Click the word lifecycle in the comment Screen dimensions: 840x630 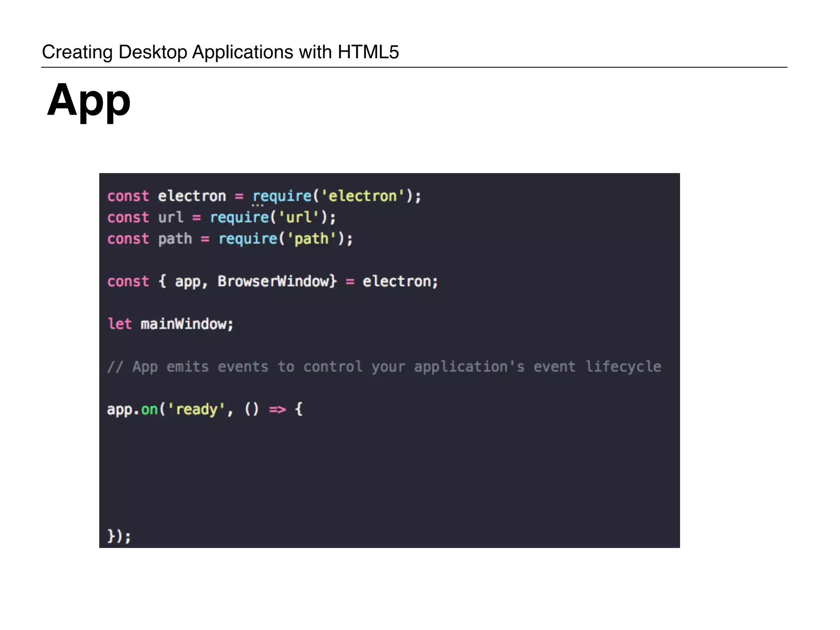click(x=623, y=367)
